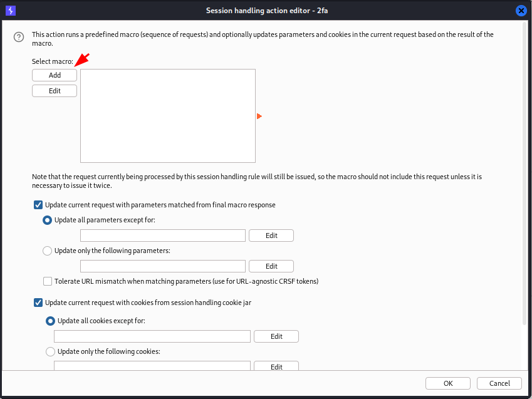Close the Session handling action editor dialog
532x399 pixels.
click(x=521, y=11)
